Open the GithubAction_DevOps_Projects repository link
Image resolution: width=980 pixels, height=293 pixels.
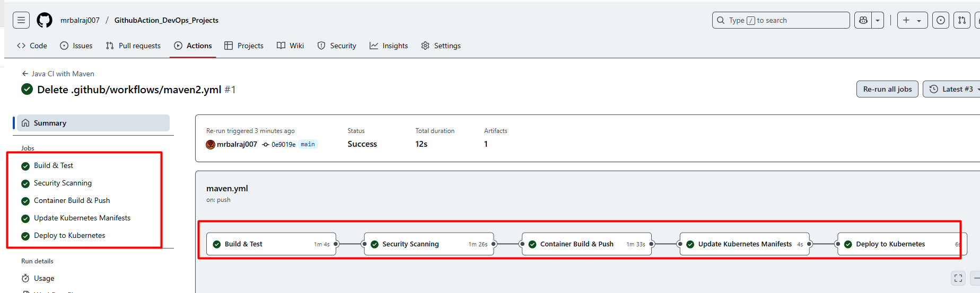(167, 20)
